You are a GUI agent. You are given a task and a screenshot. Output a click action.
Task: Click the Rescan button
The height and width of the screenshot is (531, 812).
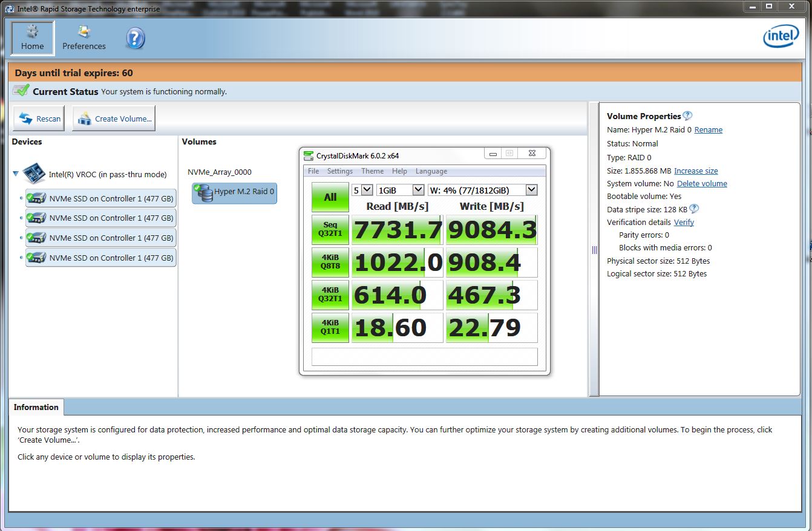[39, 119]
